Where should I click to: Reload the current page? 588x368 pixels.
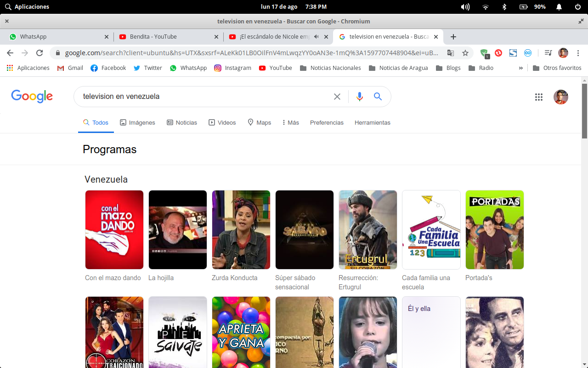(40, 53)
